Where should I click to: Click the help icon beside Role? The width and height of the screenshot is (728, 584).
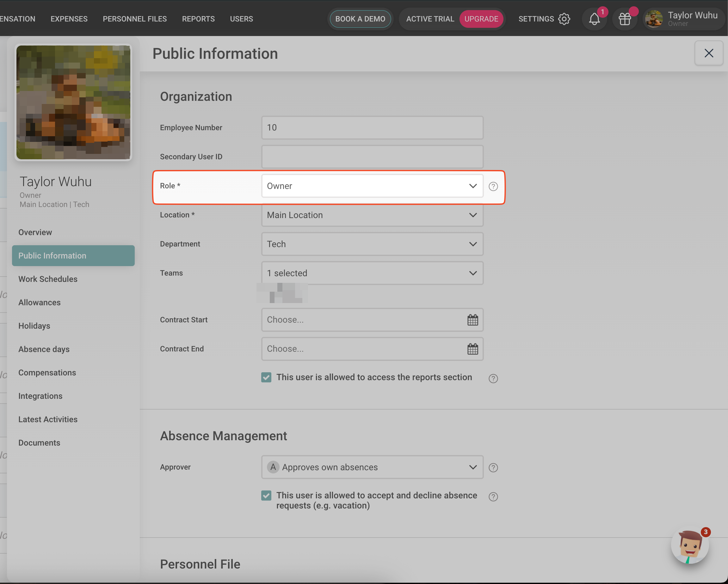(493, 186)
